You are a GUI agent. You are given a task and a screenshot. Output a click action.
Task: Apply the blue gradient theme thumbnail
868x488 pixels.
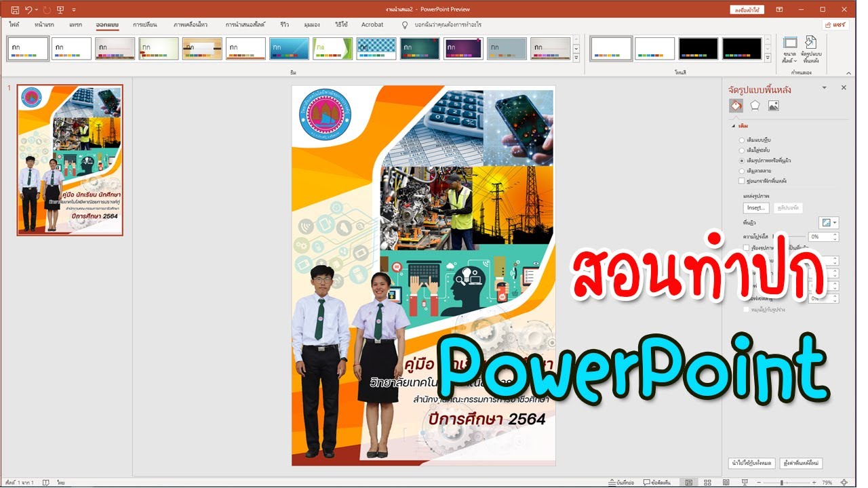pos(289,48)
